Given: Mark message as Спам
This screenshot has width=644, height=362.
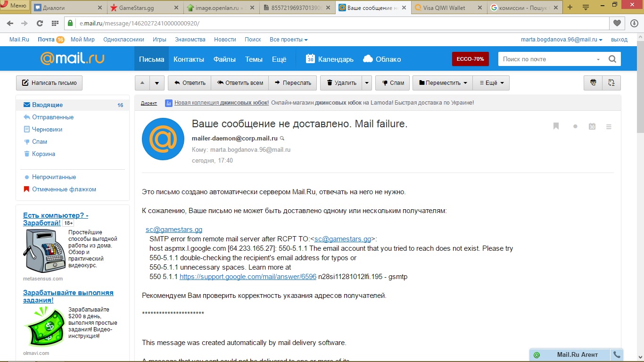Looking at the screenshot, I should click(393, 83).
